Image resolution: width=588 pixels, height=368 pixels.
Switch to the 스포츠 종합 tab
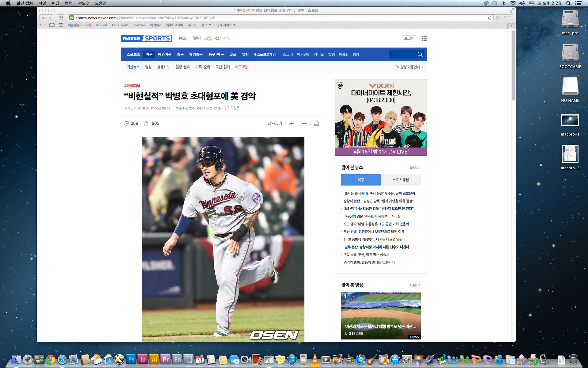click(401, 180)
